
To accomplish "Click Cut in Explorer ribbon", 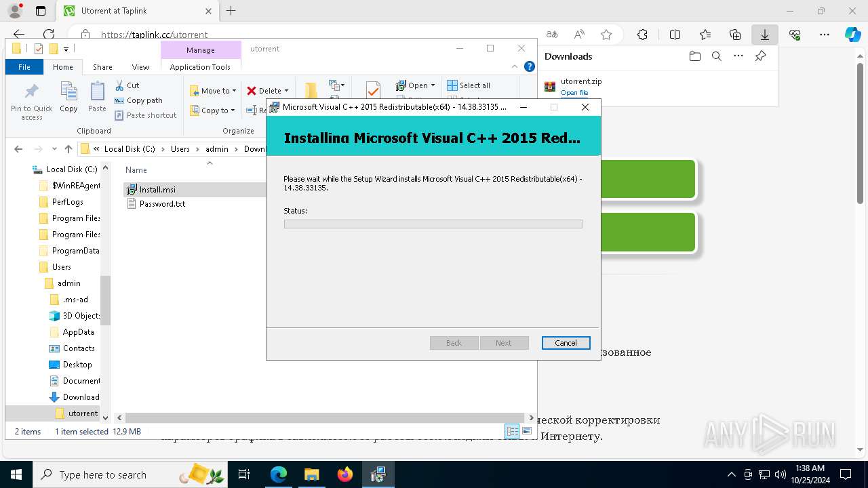I will click(x=127, y=85).
